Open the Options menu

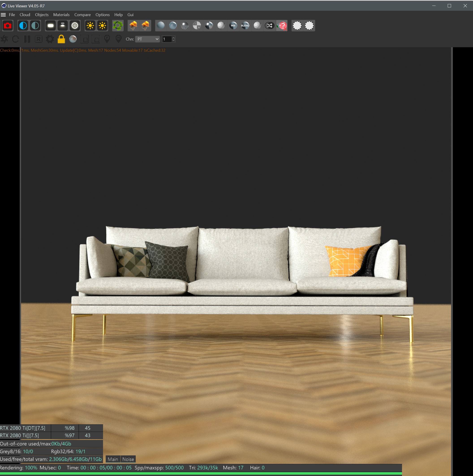tap(102, 15)
